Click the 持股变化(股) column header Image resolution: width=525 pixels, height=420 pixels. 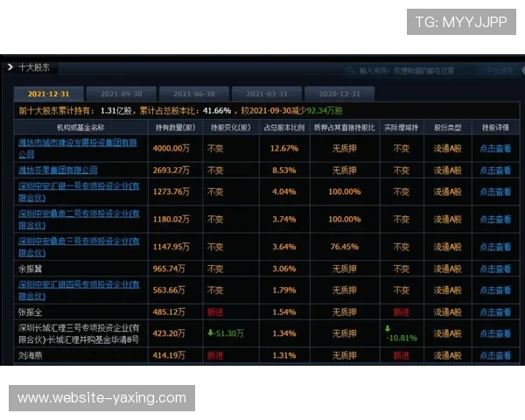231,127
